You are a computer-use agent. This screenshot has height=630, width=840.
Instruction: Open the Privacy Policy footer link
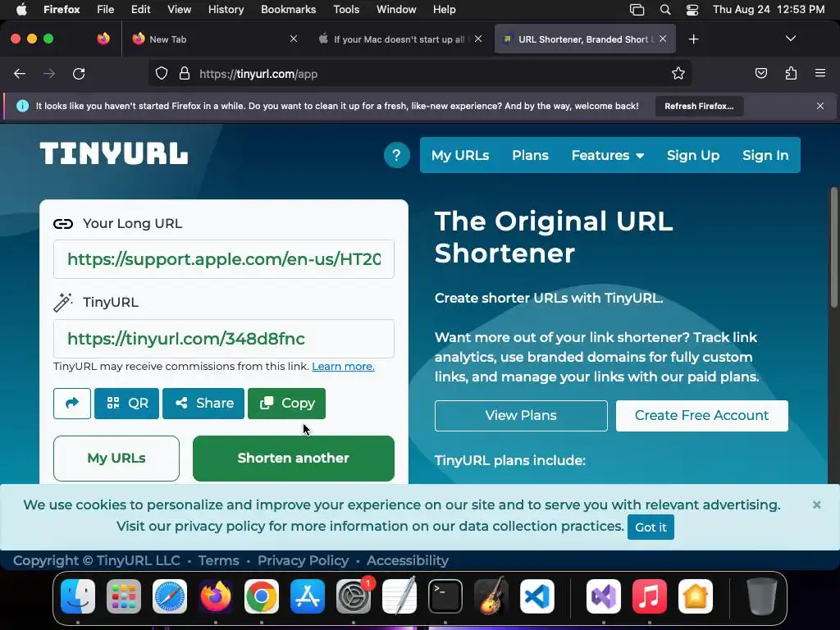click(x=304, y=561)
